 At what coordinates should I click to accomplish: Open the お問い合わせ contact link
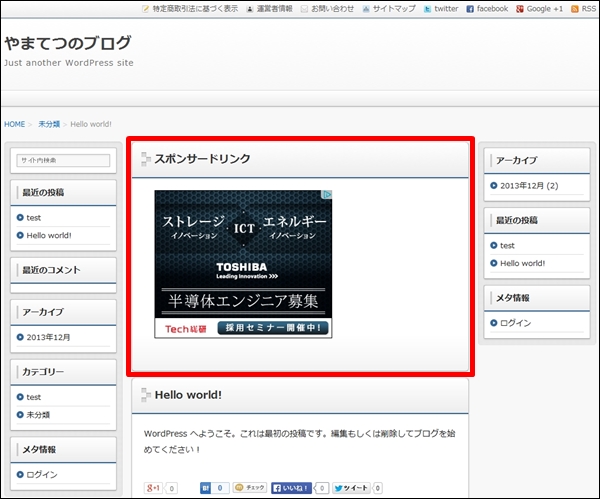(x=333, y=8)
